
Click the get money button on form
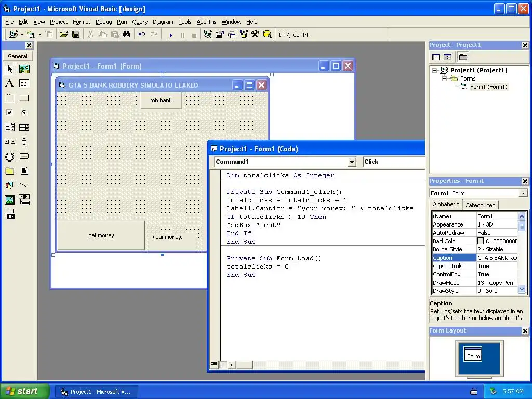[101, 235]
